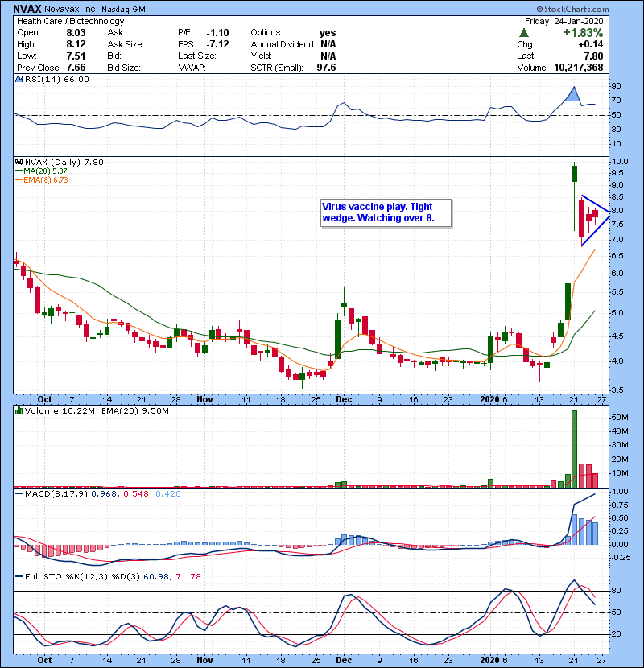Viewport: 644px width, 668px height.
Task: Click the 10.0 tick on price axis
Action: (620, 162)
